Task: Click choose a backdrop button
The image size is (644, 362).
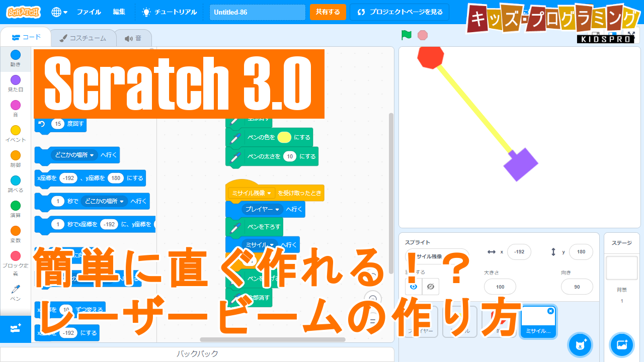Action: pos(622,345)
